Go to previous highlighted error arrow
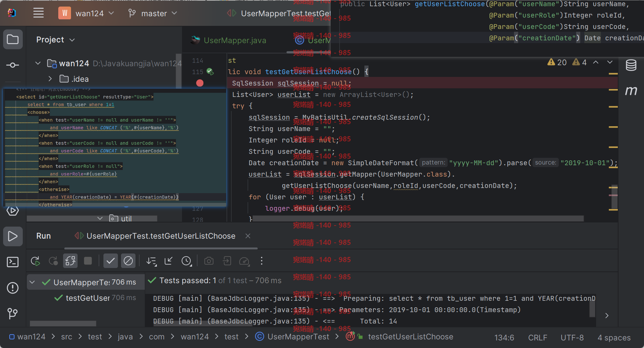This screenshot has height=348, width=644. (x=596, y=62)
